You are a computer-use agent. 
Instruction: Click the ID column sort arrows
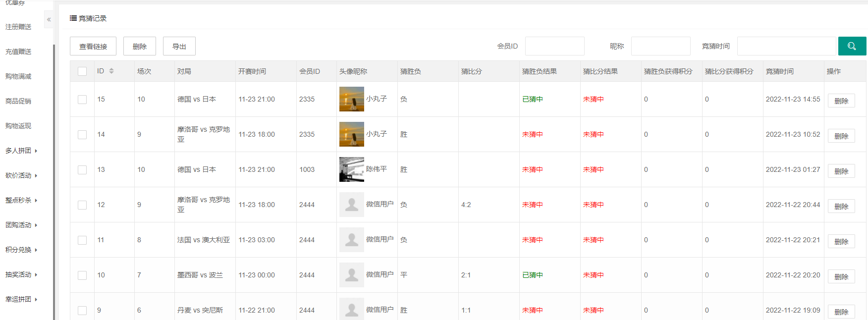pyautogui.click(x=111, y=71)
